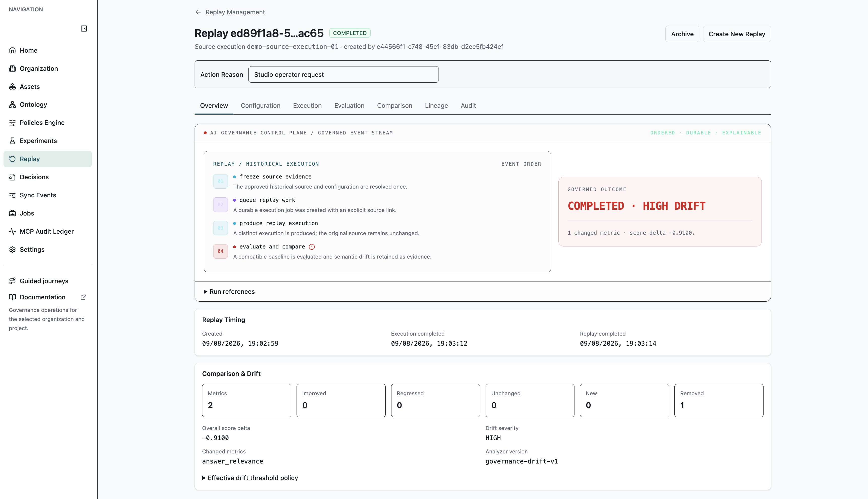Click the Sync Events icon
The image size is (868, 499).
(13, 195)
